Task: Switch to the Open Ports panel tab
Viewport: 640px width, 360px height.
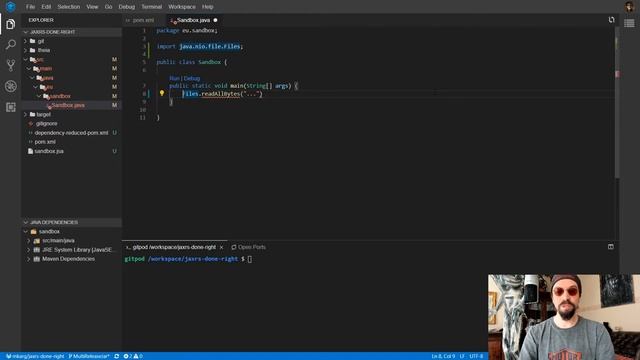Action: pos(248,247)
